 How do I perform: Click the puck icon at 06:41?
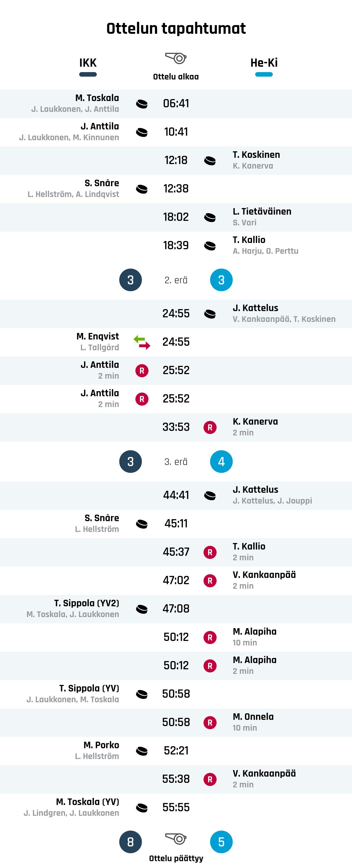pyautogui.click(x=142, y=104)
